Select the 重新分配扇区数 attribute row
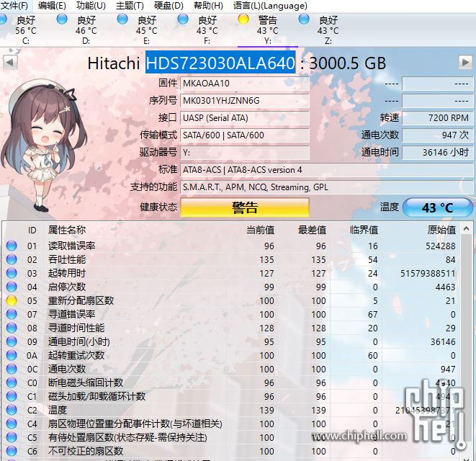 click(x=230, y=300)
